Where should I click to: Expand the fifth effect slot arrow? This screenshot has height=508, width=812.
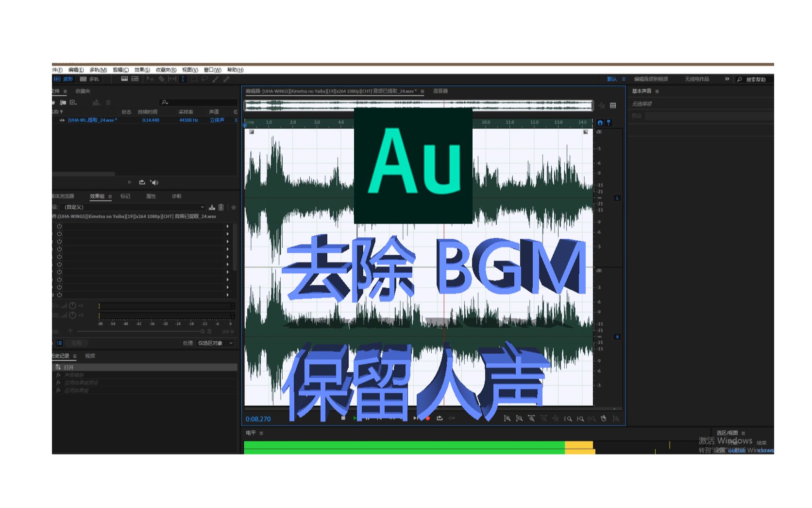pyautogui.click(x=228, y=257)
